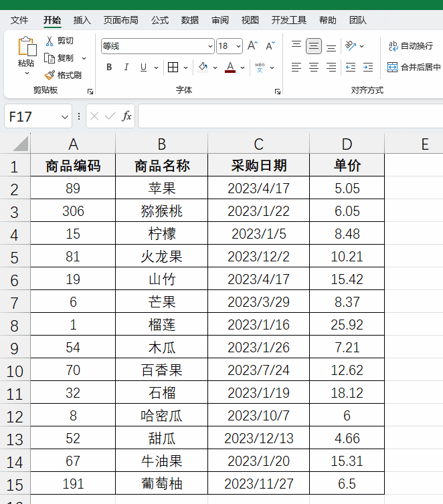The height and width of the screenshot is (504, 443).
Task: Switch to the Data (数据) tab
Action: click(x=190, y=20)
